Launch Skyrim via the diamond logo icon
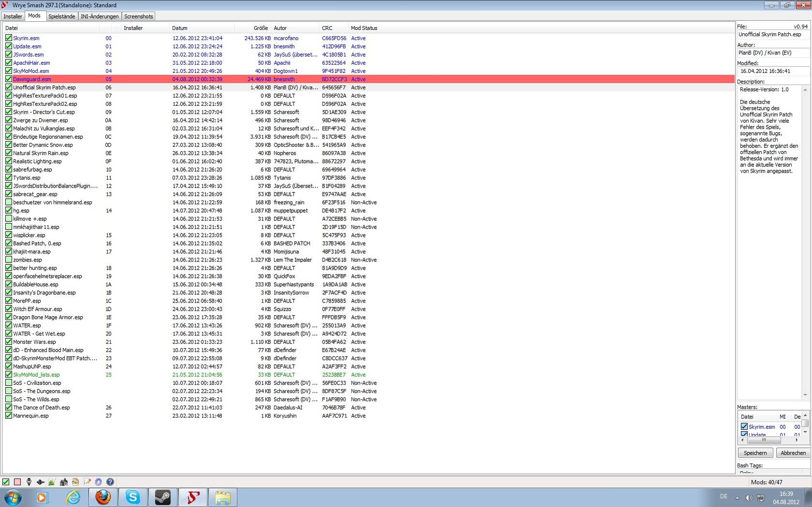This screenshot has height=507, width=812. (29, 482)
